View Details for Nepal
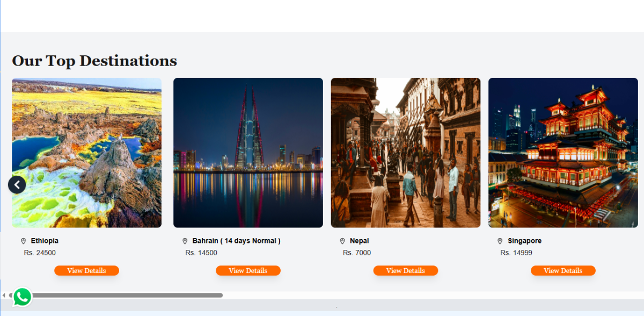Image resolution: width=644 pixels, height=316 pixels. click(x=406, y=271)
